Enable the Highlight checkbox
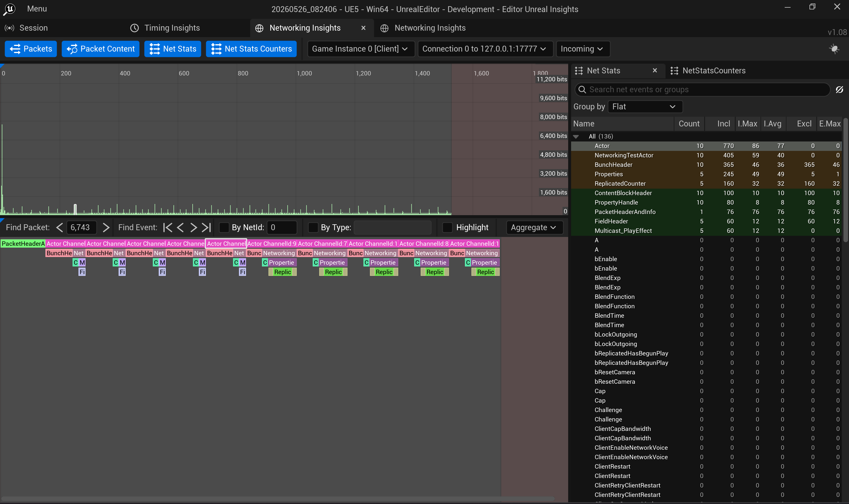 click(448, 228)
